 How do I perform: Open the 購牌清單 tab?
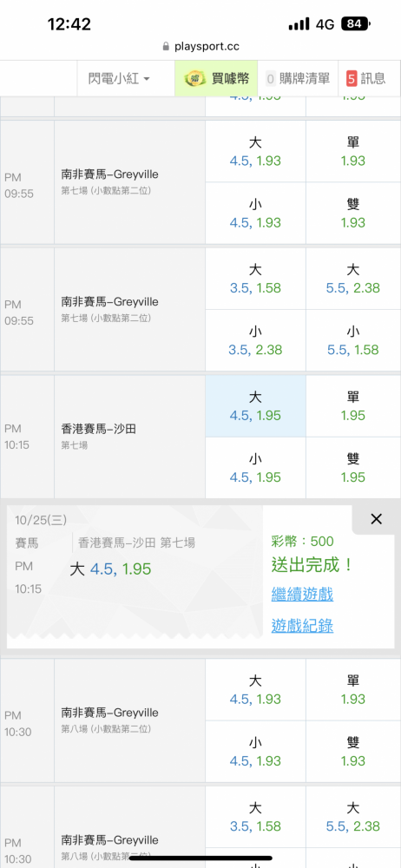[x=298, y=79]
